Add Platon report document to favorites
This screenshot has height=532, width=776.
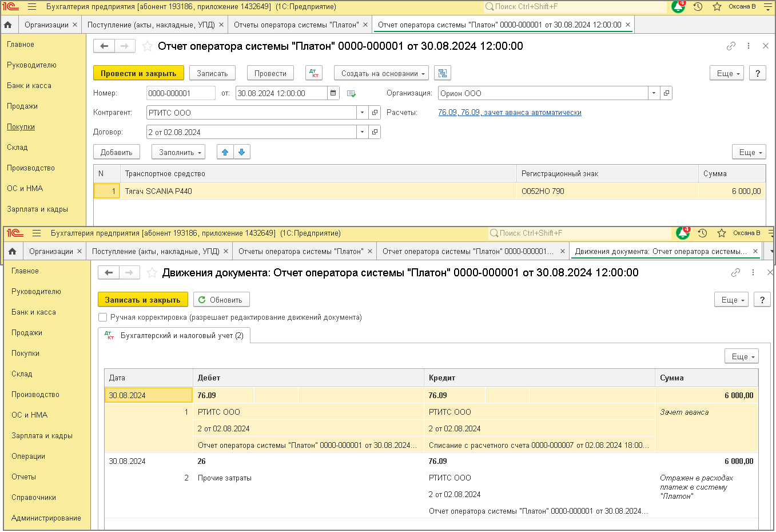[x=148, y=46]
